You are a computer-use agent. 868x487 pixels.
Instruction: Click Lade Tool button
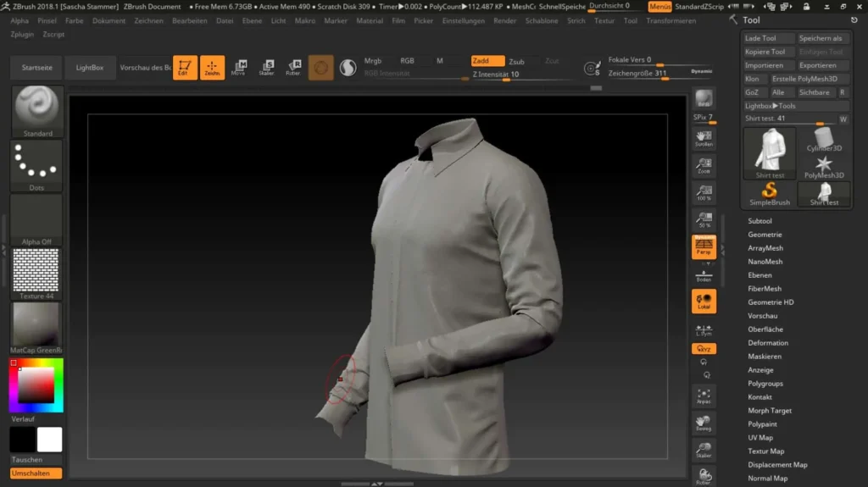(x=769, y=38)
